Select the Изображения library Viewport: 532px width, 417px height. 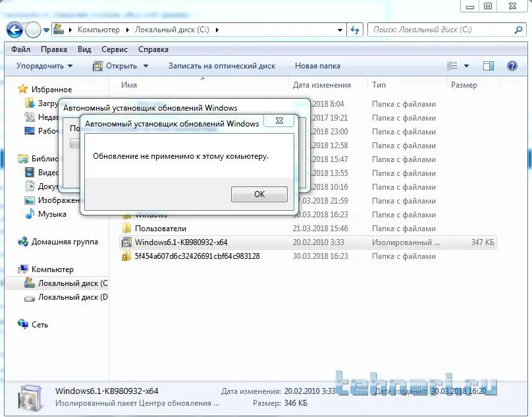(59, 200)
